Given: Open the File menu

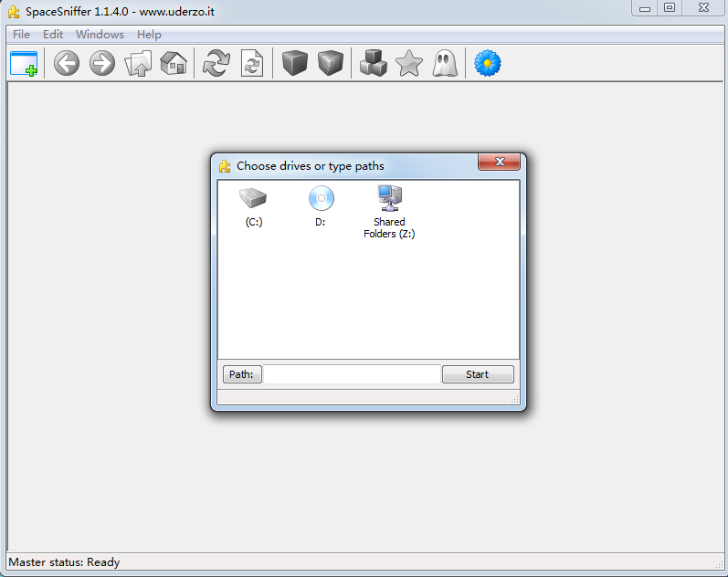Looking at the screenshot, I should 21,35.
